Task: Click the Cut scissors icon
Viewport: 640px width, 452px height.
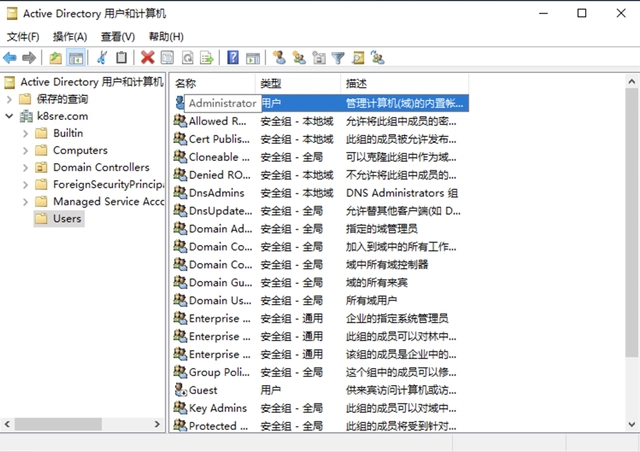Action: (102, 58)
